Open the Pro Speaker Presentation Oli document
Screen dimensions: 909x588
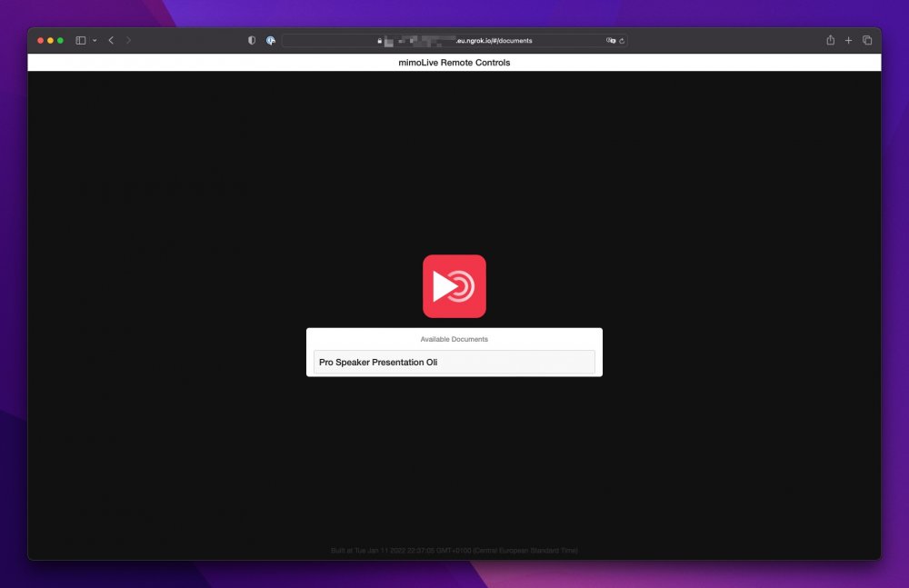[454, 362]
